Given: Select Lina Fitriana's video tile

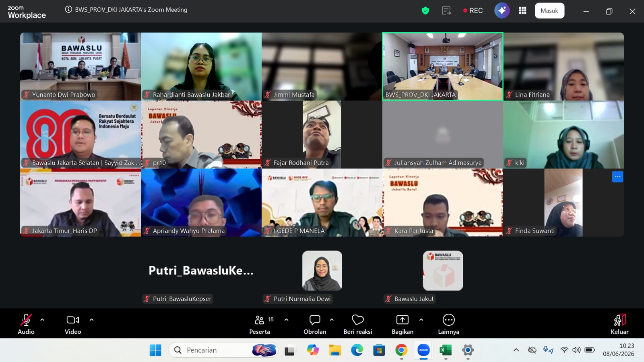Looking at the screenshot, I should pos(563,66).
